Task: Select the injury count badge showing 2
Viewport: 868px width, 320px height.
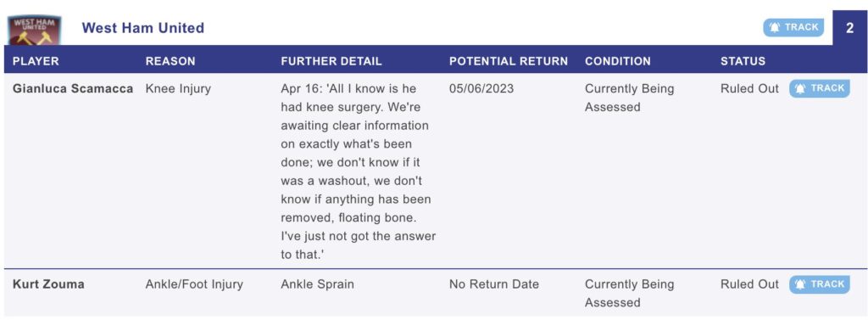Action: point(849,28)
